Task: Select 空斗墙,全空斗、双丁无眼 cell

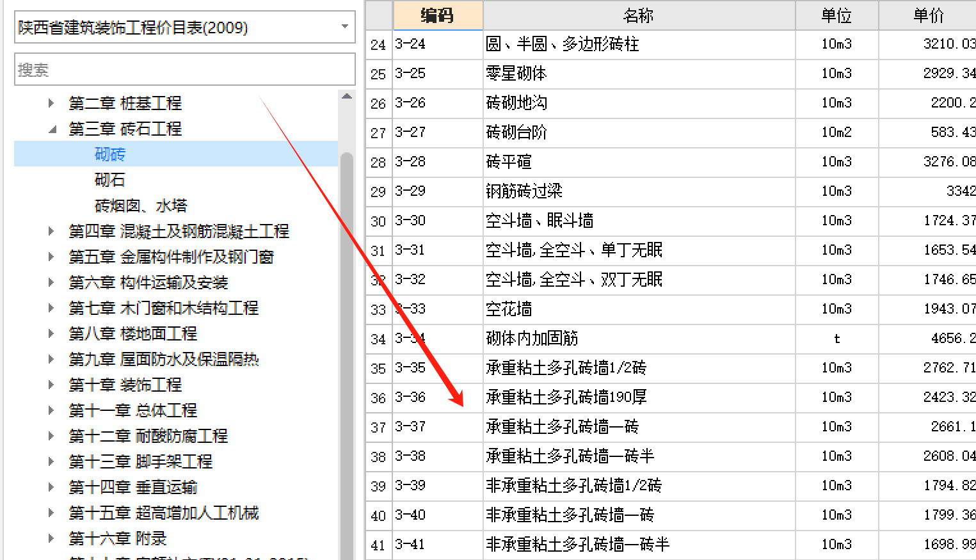Action: click(639, 280)
